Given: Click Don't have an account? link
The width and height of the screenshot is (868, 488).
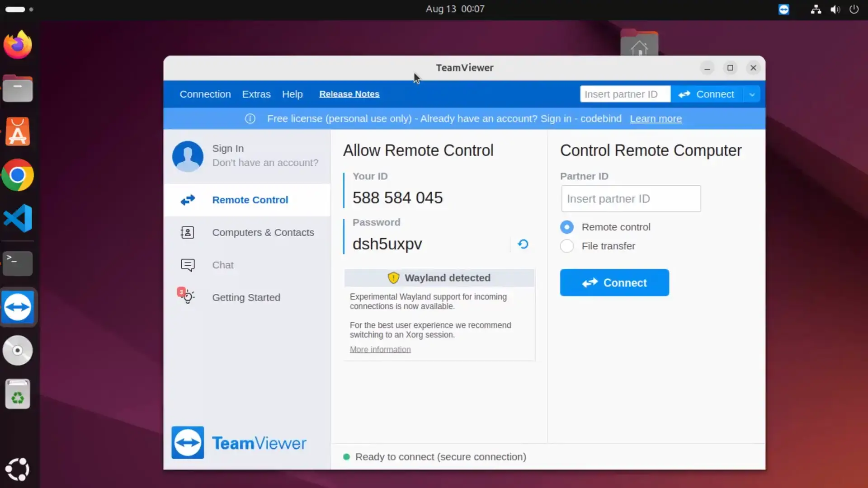Looking at the screenshot, I should 265,163.
